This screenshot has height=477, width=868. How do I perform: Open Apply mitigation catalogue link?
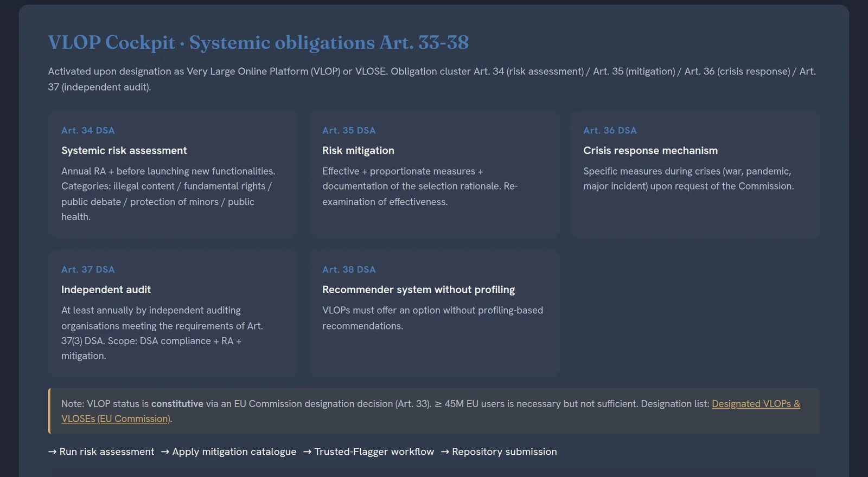(228, 452)
